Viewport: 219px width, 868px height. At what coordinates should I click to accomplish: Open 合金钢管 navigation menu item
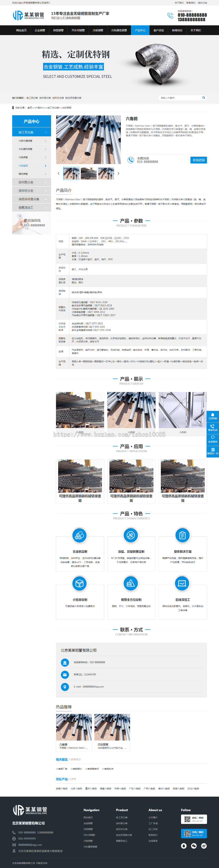(x=40, y=30)
